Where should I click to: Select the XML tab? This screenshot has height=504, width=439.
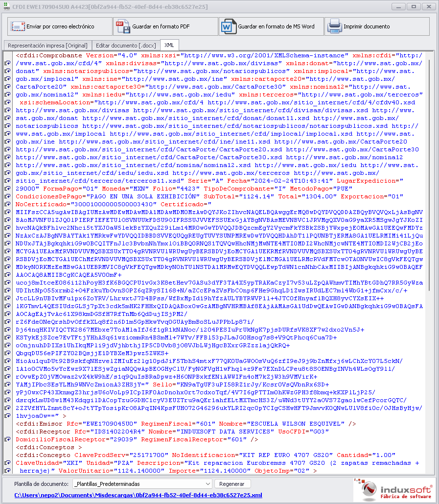coord(169,45)
